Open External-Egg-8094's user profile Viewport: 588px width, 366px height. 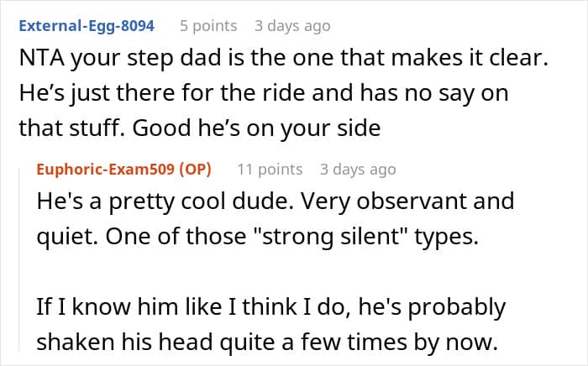(87, 26)
